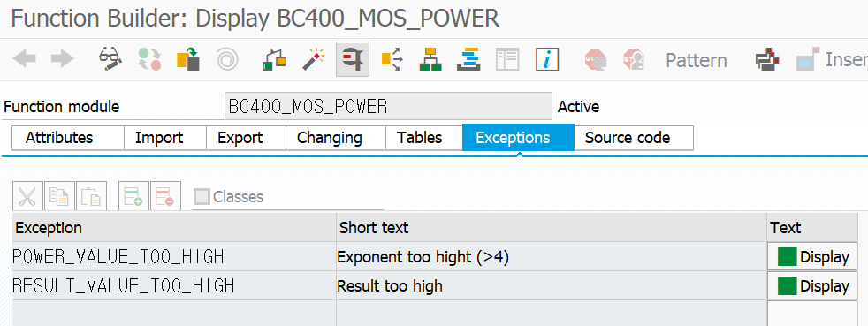Viewport: 868px width, 326px height.
Task: Click the Insert Row icon
Action: pyautogui.click(x=133, y=196)
